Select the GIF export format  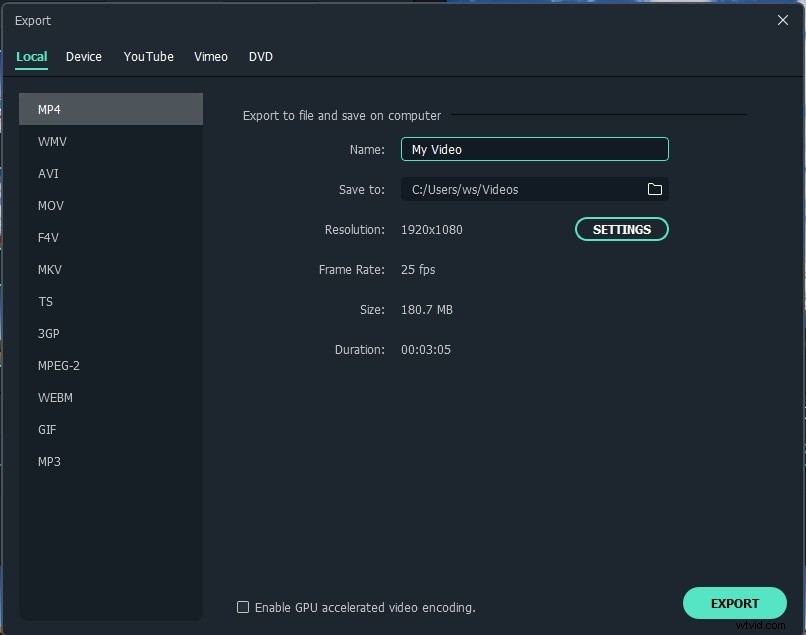[47, 429]
